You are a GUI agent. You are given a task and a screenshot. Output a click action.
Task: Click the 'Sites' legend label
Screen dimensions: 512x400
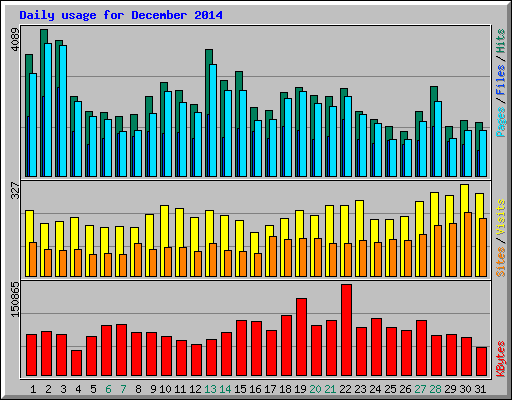500,262
